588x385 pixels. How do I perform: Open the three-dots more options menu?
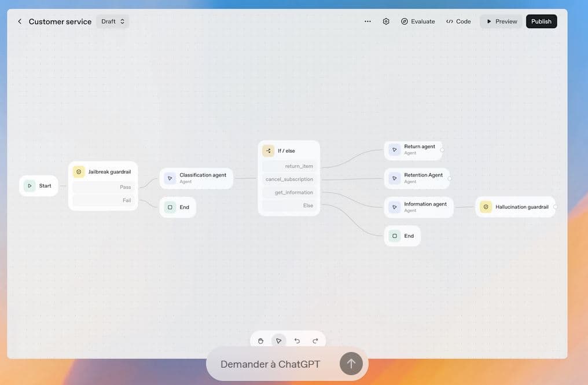(367, 21)
